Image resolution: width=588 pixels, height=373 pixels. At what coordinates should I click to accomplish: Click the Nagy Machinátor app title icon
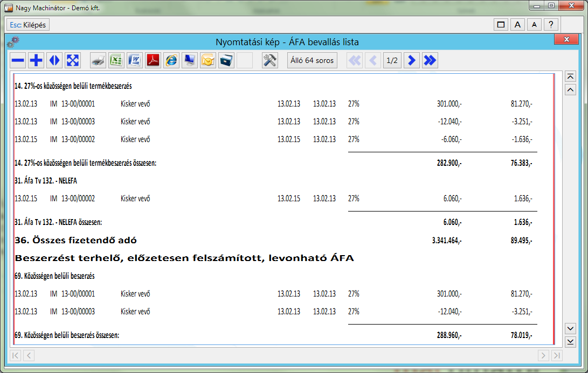[x=9, y=8]
